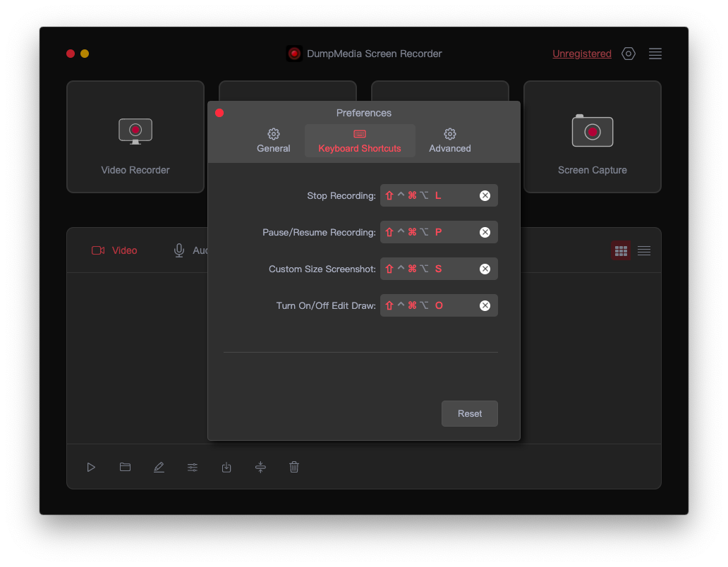Viewport: 728px width, 567px height.
Task: Click the 'DumpMedia Screen Recorder' title text
Action: pos(374,54)
